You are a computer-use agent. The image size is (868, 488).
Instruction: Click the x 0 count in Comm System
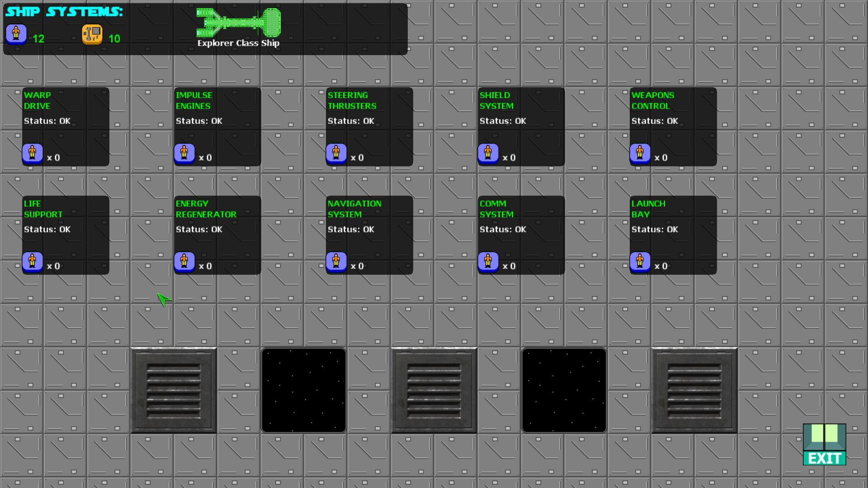click(509, 266)
